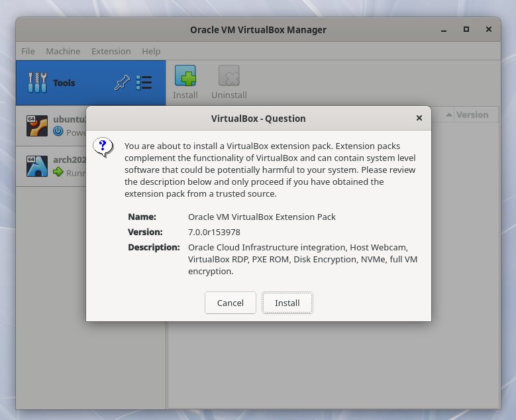Screen dimensions: 516x420
Task: Click the powered off status icon
Action: point(58,132)
